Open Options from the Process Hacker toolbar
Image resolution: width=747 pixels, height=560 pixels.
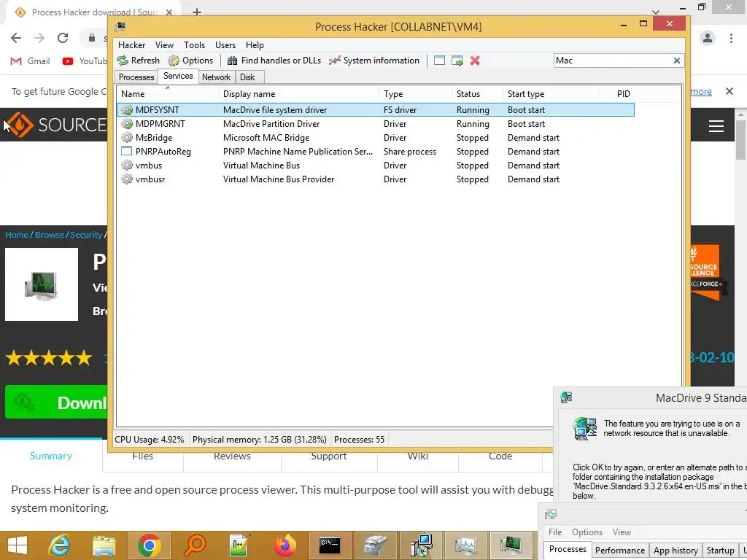tap(190, 61)
